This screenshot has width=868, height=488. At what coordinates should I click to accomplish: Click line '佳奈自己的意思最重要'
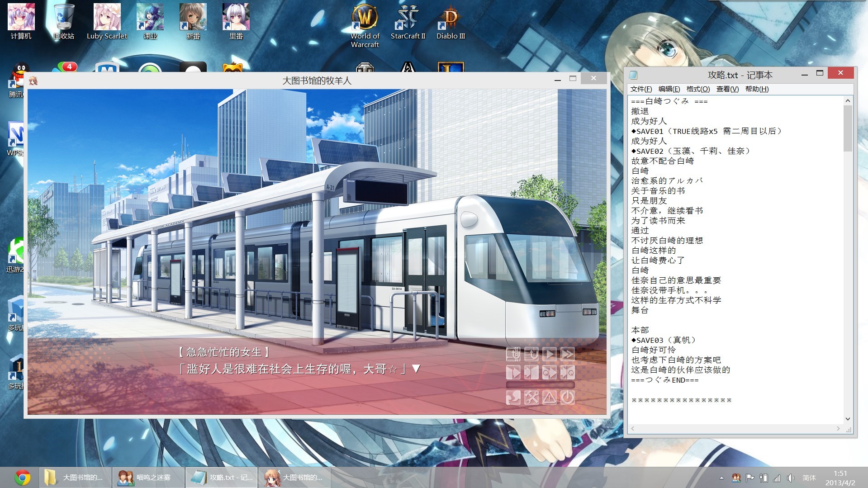(x=676, y=280)
